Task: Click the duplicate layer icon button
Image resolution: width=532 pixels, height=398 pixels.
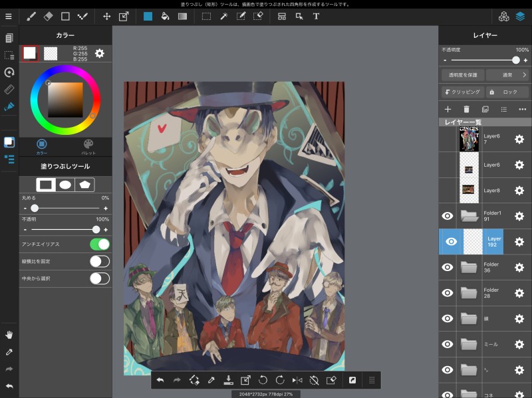Action: (485, 109)
